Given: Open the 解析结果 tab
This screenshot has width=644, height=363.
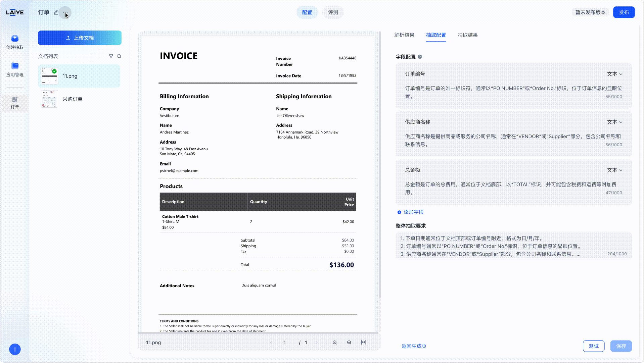Looking at the screenshot, I should click(x=404, y=35).
